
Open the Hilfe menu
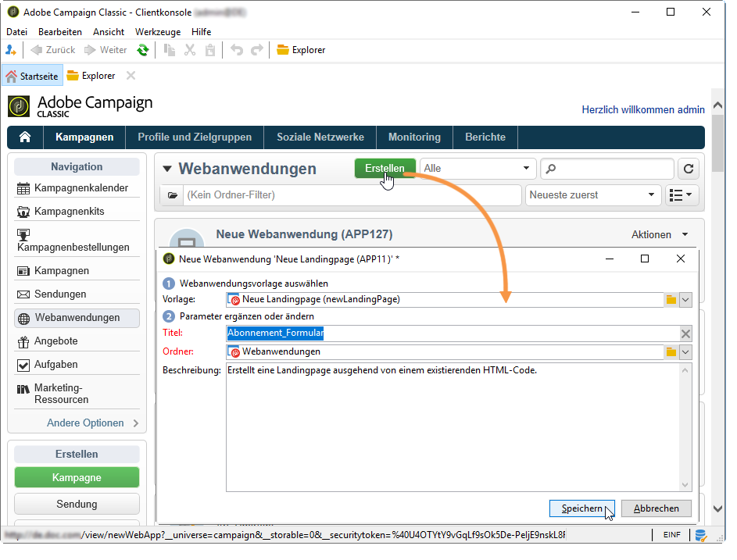(x=201, y=32)
